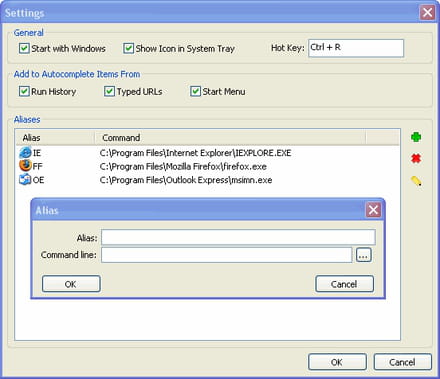Toggle Show Icon in System Tray checkbox

pyautogui.click(x=128, y=48)
